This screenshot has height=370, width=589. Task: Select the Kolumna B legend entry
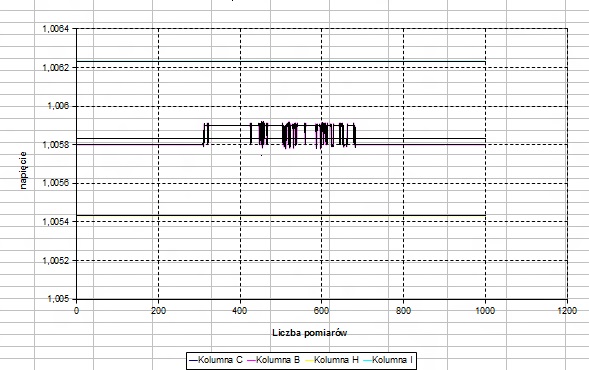pyautogui.click(x=273, y=360)
